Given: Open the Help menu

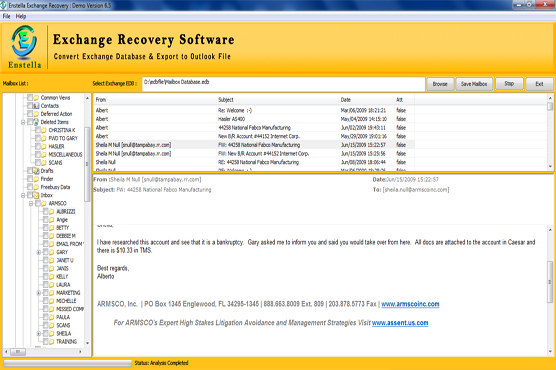Looking at the screenshot, I should pyautogui.click(x=21, y=16).
